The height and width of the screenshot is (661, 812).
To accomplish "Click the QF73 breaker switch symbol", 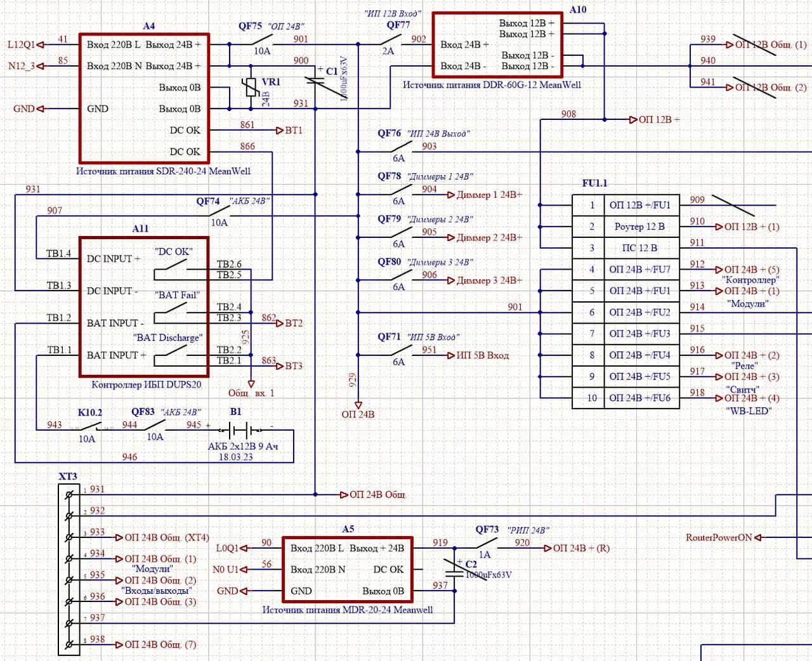I will pyautogui.click(x=487, y=545).
